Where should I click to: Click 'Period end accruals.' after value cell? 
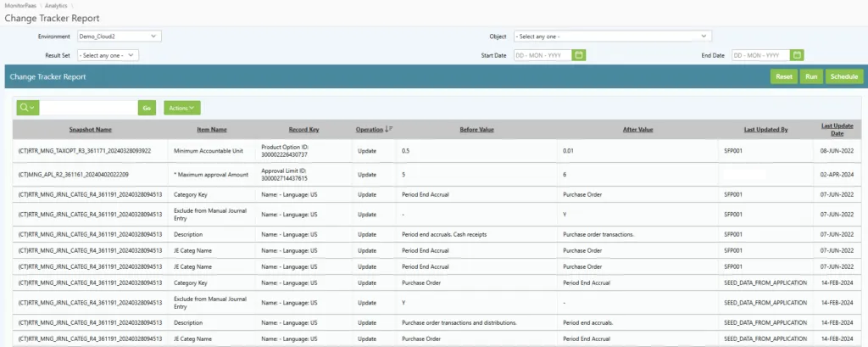pos(588,322)
